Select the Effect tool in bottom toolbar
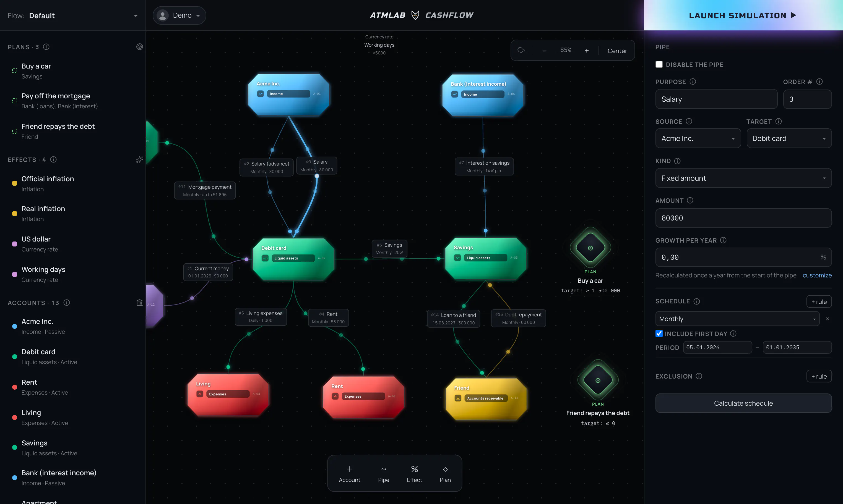Screen dimensions: 843x504 (414, 474)
